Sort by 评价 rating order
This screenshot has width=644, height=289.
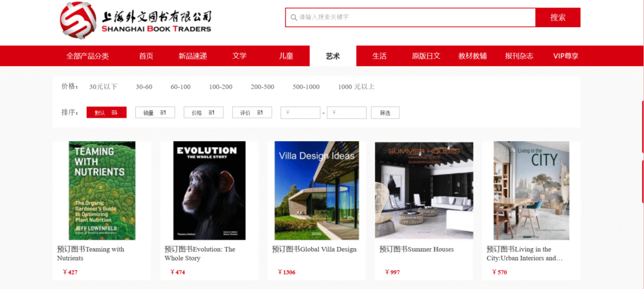click(x=252, y=113)
